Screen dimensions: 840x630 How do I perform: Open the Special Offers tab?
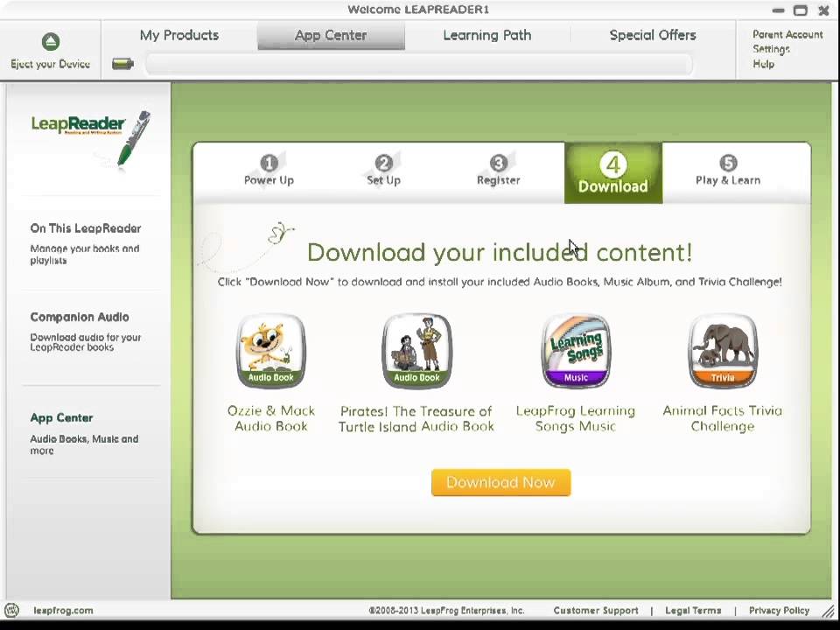(653, 35)
